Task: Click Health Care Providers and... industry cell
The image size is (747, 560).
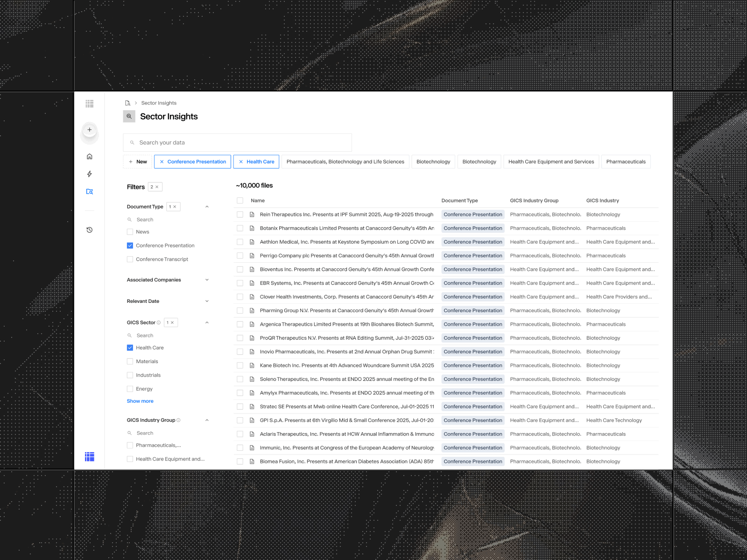Action: click(619, 297)
